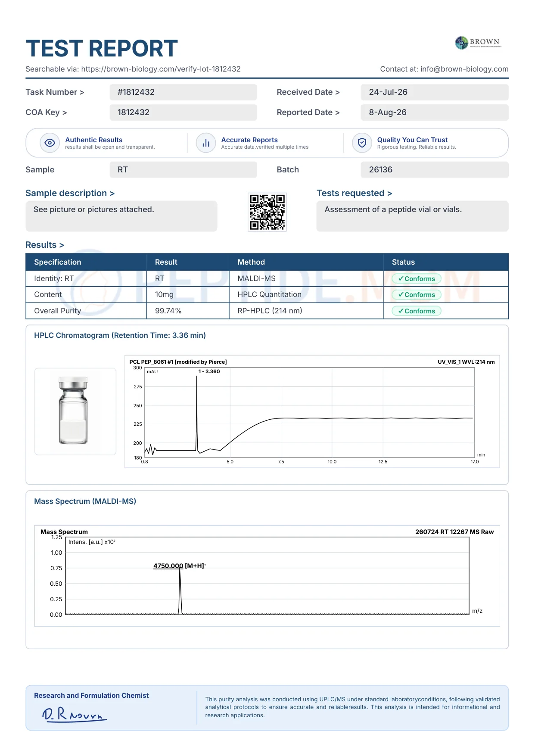Click the Specification column header
This screenshot has height=756, width=535.
point(58,262)
